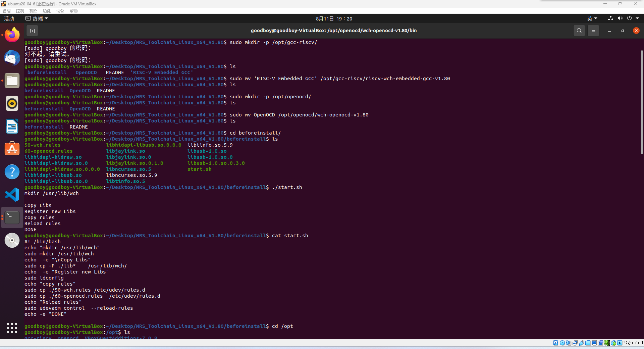The height and width of the screenshot is (349, 644).
Task: Launch Rhythmbox music player
Action: pos(12,103)
